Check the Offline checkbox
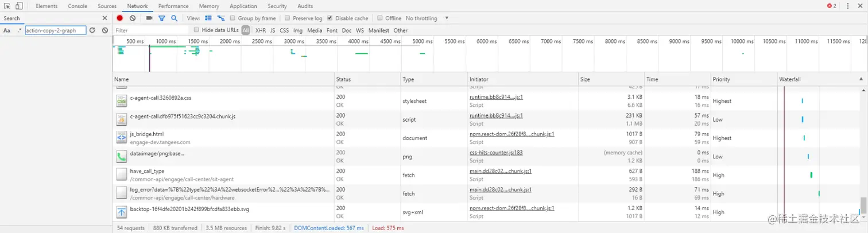 click(x=379, y=18)
